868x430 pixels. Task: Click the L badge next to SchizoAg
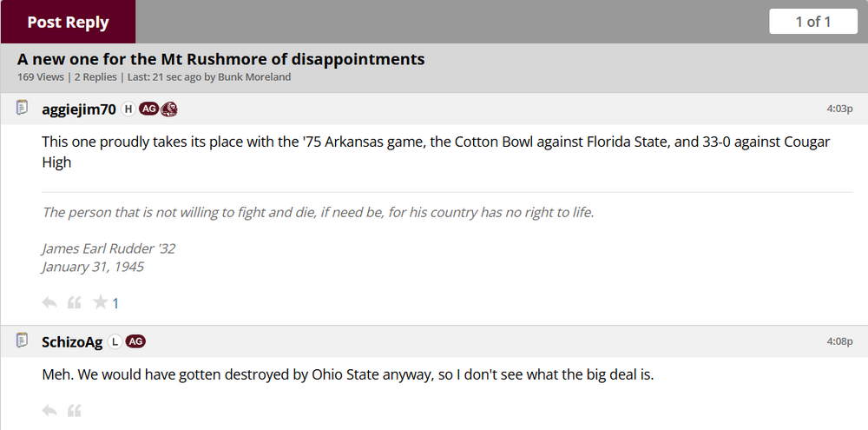coord(115,341)
